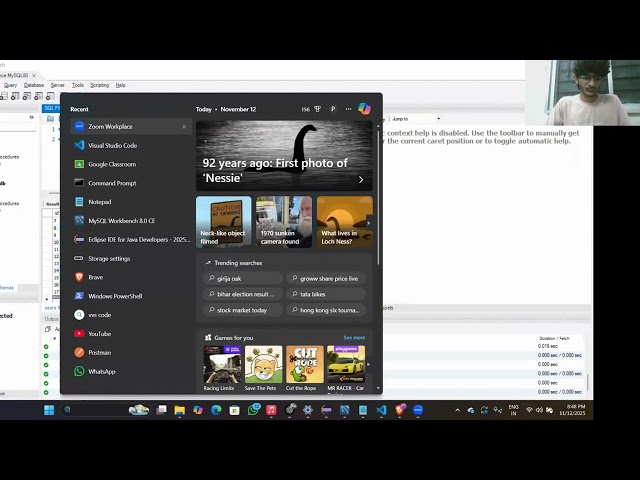The image size is (640, 480).
Task: Open Settings gear on taskbar
Action: coord(308,410)
